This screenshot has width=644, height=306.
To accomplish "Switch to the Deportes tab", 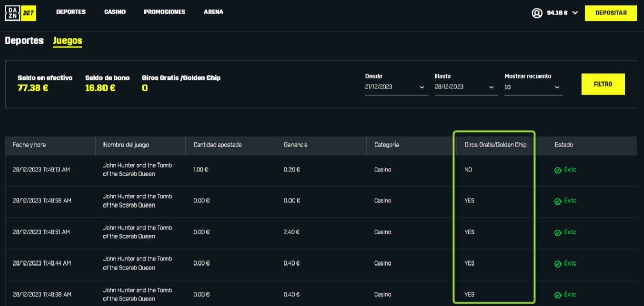I will pyautogui.click(x=24, y=41).
